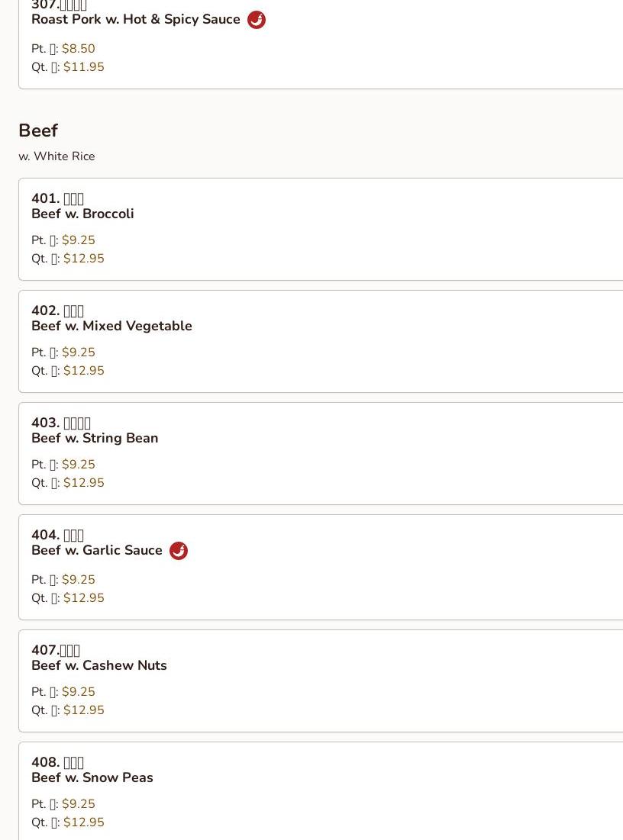Select the Beef w. Cashew Nuts entry

coord(99,665)
